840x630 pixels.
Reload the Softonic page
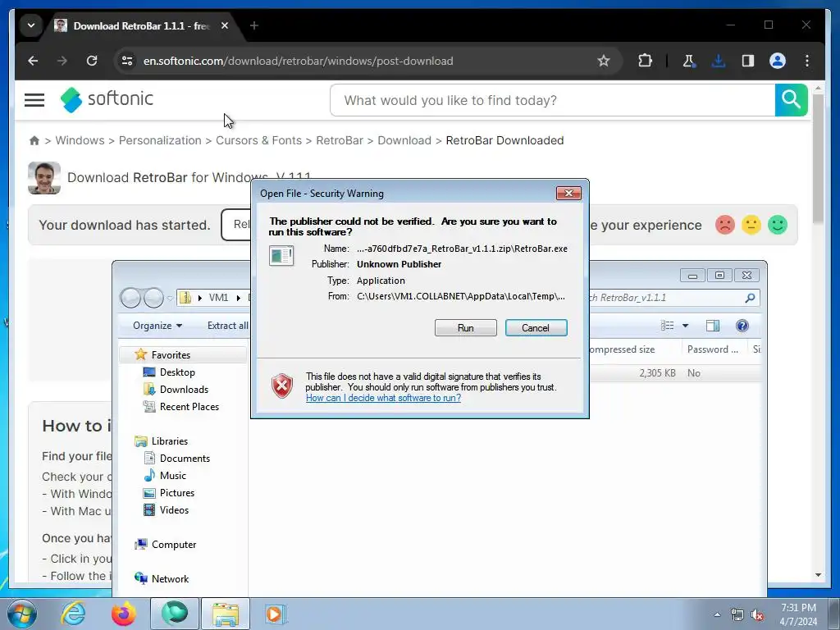point(92,61)
